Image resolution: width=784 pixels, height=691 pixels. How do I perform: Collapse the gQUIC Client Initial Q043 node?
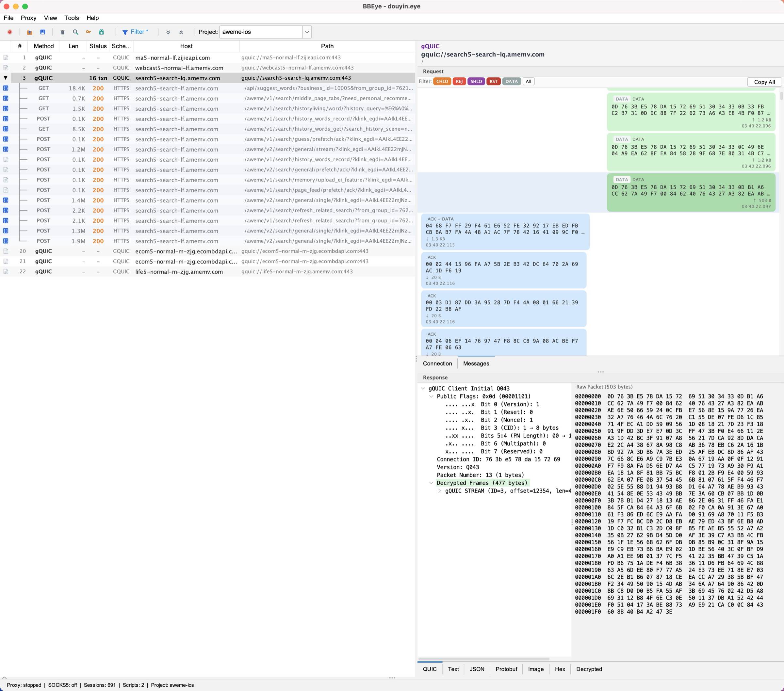423,388
